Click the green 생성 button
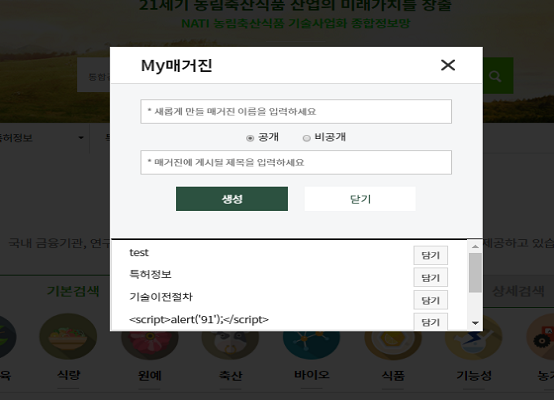The width and height of the screenshot is (554, 400). [232, 199]
